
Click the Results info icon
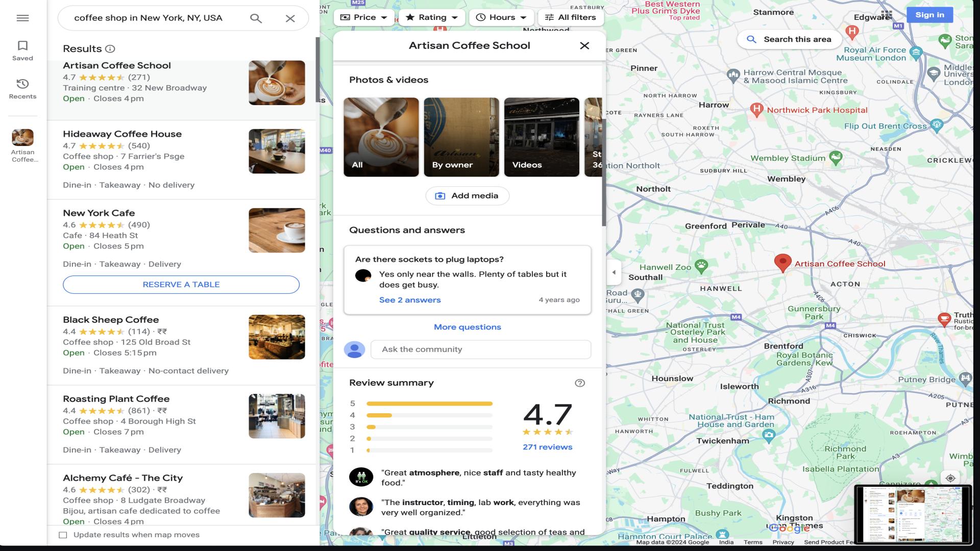(x=110, y=49)
